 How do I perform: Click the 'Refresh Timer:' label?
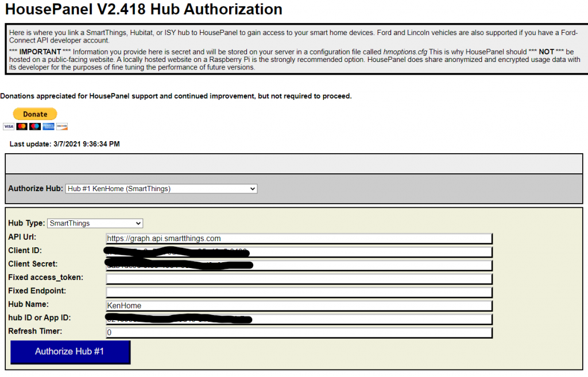pos(35,331)
